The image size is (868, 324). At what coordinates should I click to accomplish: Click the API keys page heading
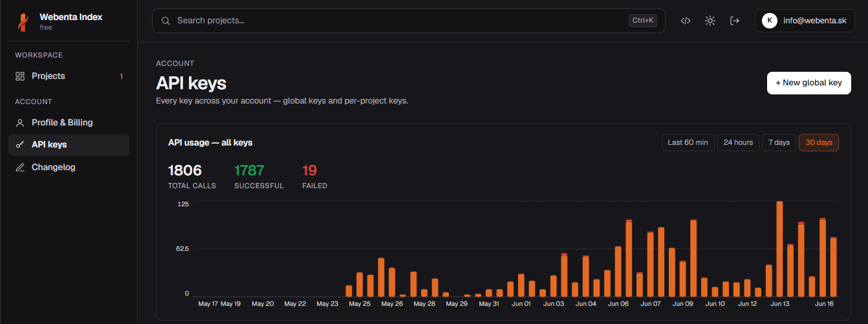point(191,83)
